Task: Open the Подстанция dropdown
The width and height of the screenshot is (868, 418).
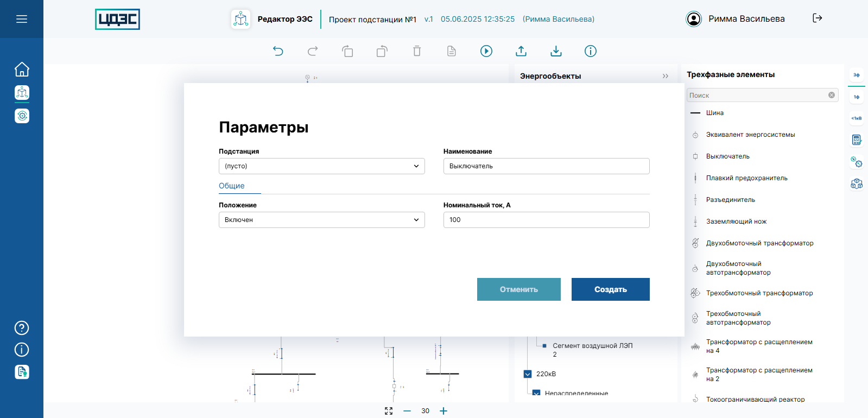Action: [x=321, y=166]
